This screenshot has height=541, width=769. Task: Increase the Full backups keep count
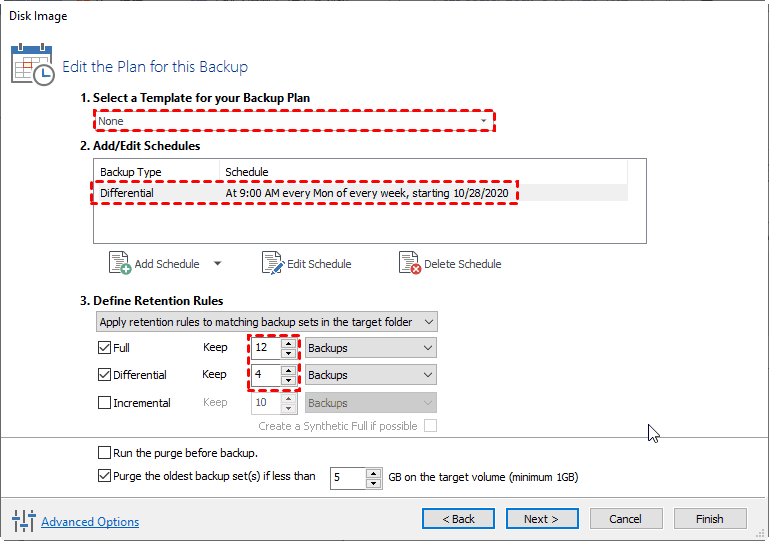point(289,343)
